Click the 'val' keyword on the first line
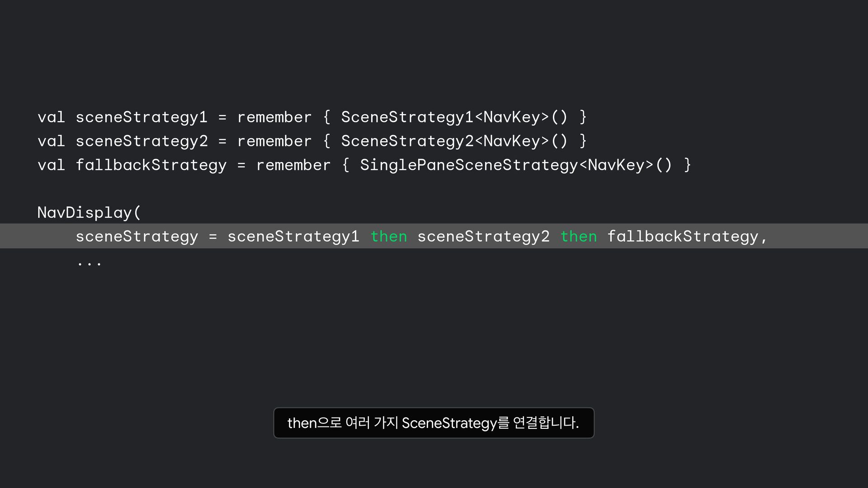The image size is (868, 488). (51, 117)
